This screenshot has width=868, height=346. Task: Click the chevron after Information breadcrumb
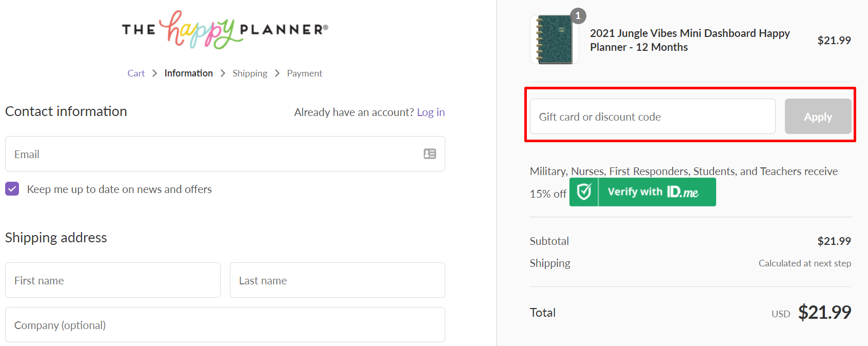[223, 73]
